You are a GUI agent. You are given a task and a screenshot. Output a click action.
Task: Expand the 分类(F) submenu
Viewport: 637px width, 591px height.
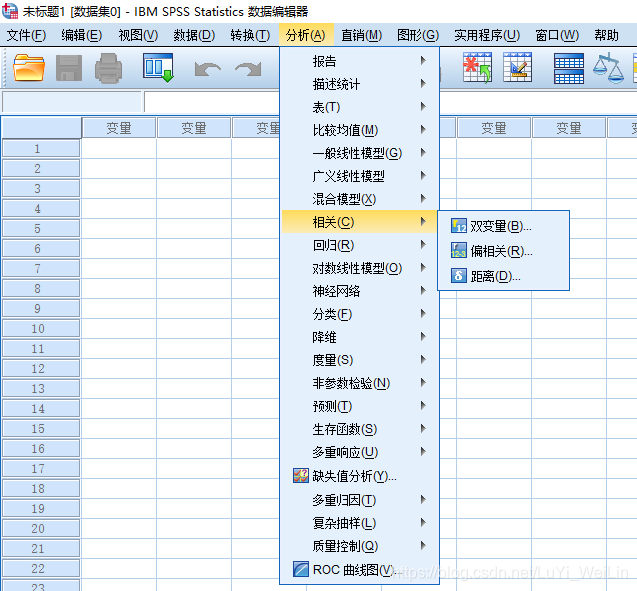(360, 314)
